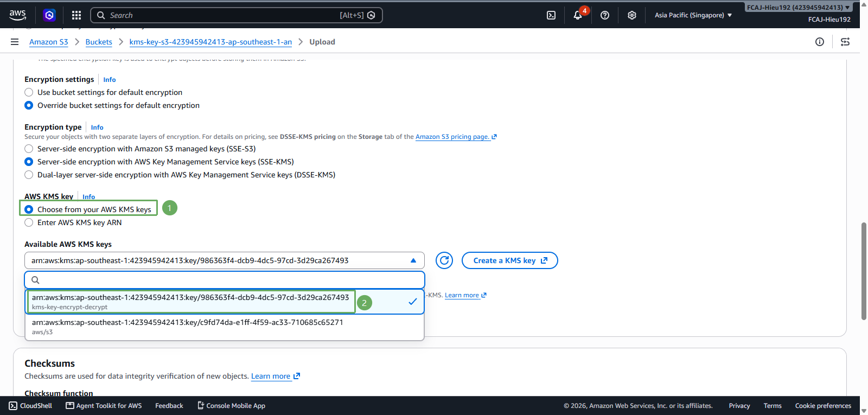Open Checksums Learn more link
This screenshot has height=415, width=868.
pyautogui.click(x=275, y=376)
